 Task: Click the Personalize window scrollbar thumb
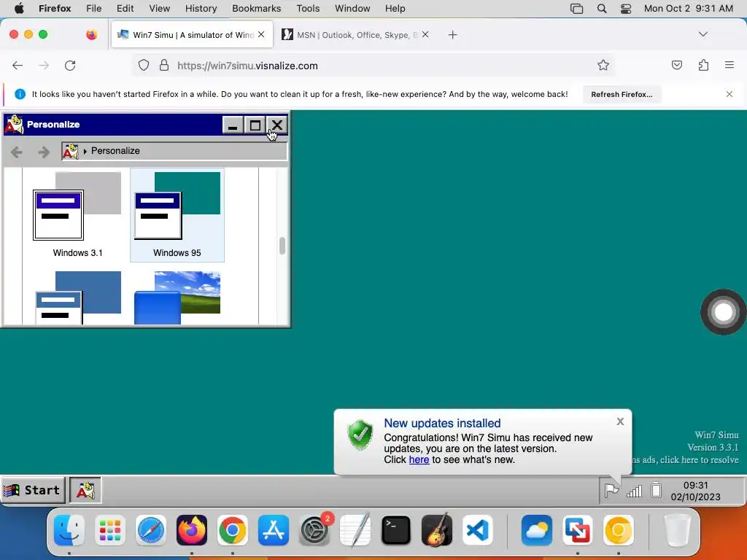282,246
